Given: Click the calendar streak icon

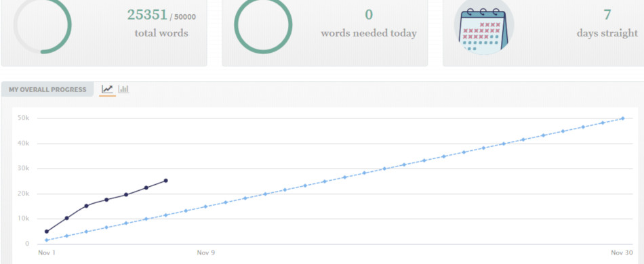Looking at the screenshot, I should click(484, 27).
